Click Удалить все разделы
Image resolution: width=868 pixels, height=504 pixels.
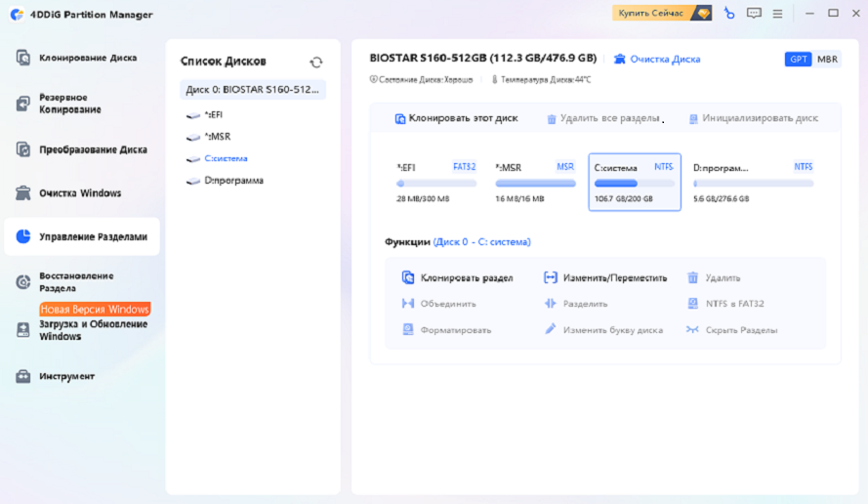603,118
